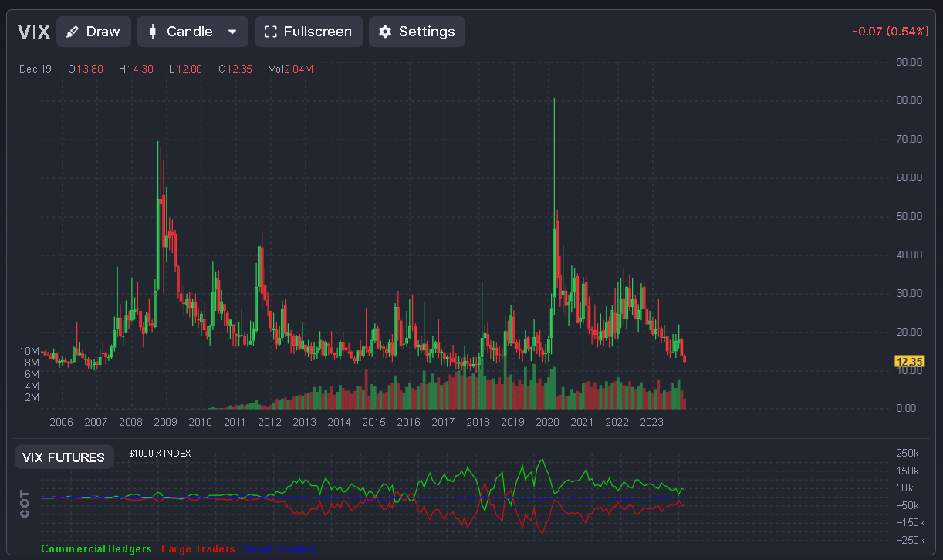Select the 2020 year on the time axis
This screenshot has height=560, width=943.
click(547, 422)
